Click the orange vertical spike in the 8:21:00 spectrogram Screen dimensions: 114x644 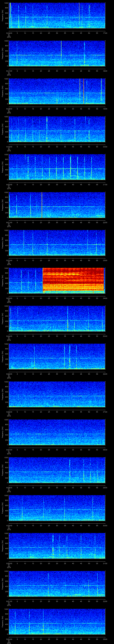pyautogui.click(x=42, y=205)
